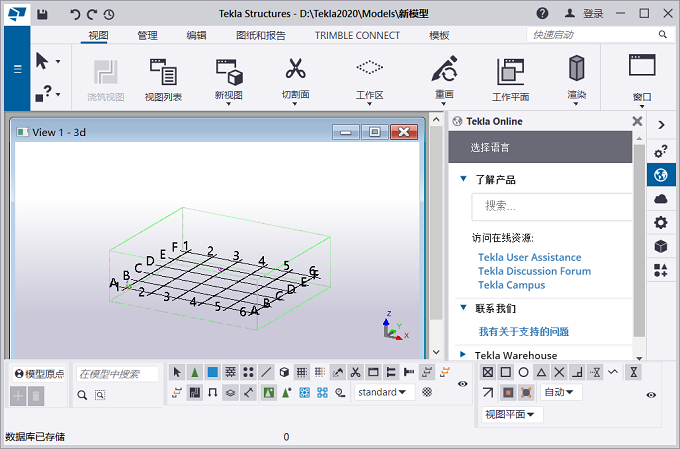The height and width of the screenshot is (449, 680).
Task: Toggle the blue Select parts switch
Action: pyautogui.click(x=212, y=372)
